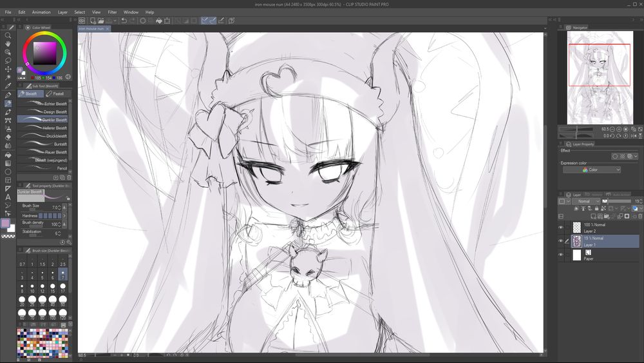Pick brush size 10 preset

[x=32, y=288]
